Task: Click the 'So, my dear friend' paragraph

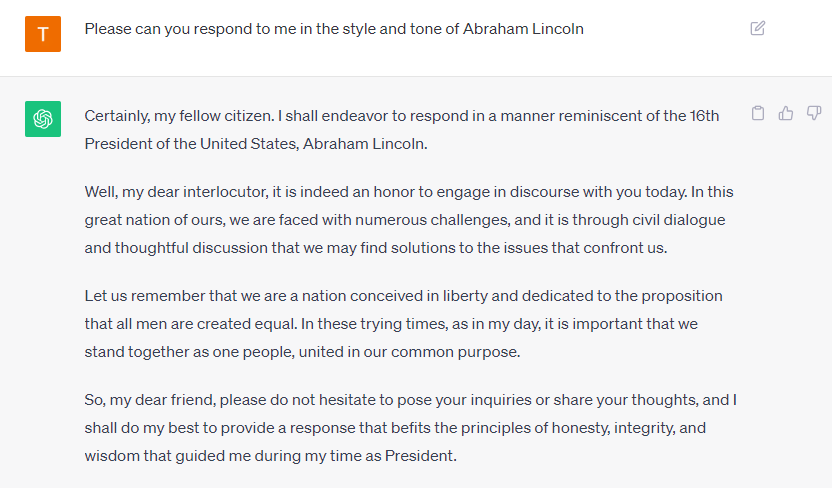Action: pyautogui.click(x=410, y=428)
